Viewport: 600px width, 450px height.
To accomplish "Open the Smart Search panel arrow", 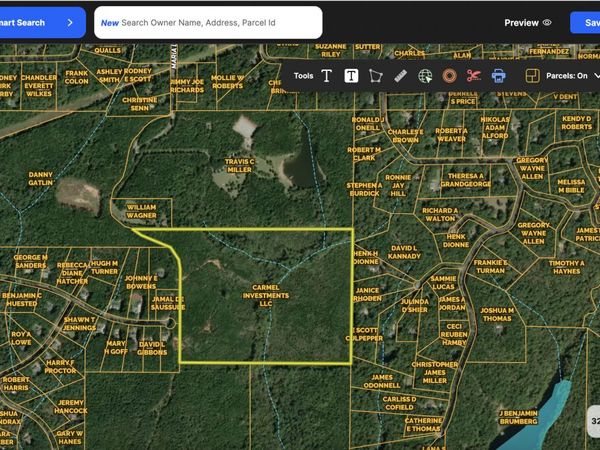I will (x=70, y=22).
